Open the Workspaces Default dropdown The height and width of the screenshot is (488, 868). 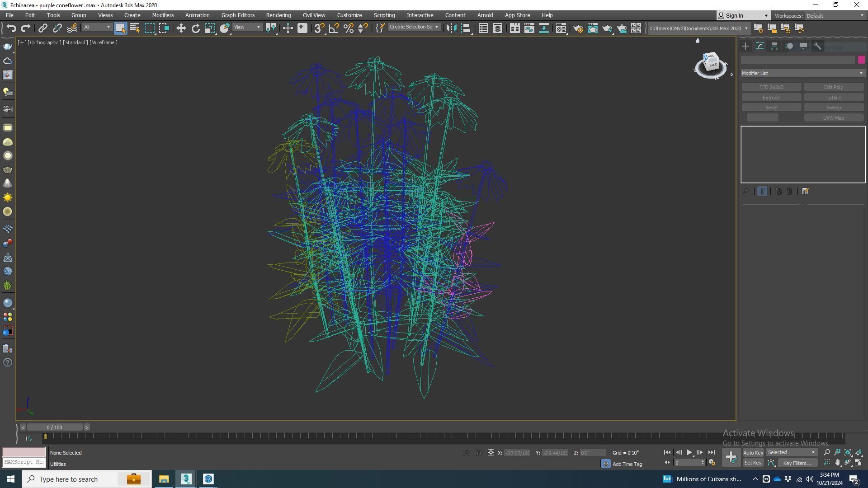pos(835,16)
